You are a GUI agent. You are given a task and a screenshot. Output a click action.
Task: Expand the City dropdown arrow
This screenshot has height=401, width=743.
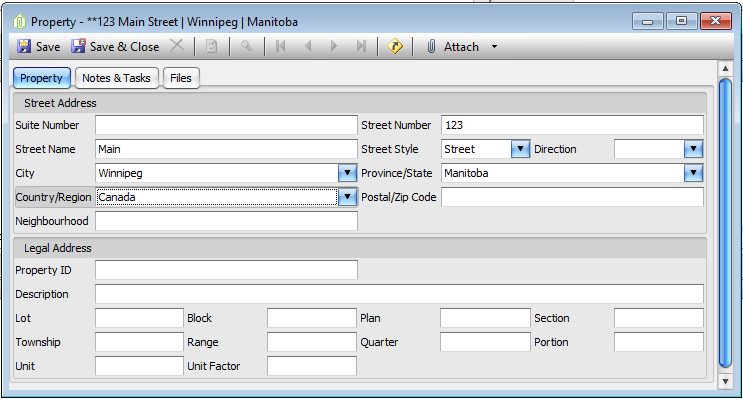pyautogui.click(x=347, y=173)
